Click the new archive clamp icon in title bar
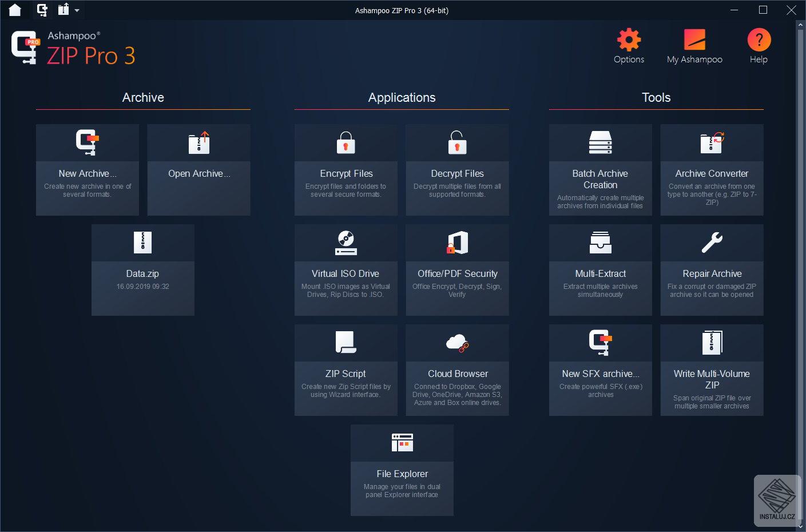806x532 pixels. pyautogui.click(x=42, y=10)
